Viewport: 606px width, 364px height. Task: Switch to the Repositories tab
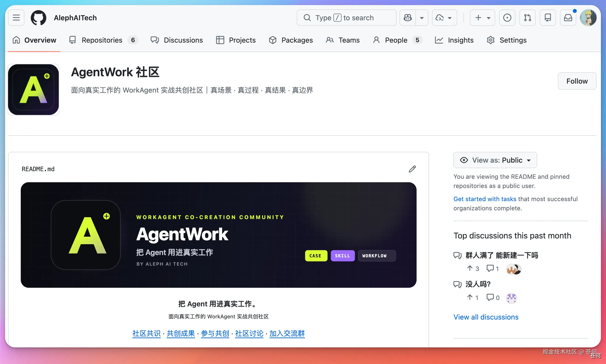pyautogui.click(x=103, y=40)
